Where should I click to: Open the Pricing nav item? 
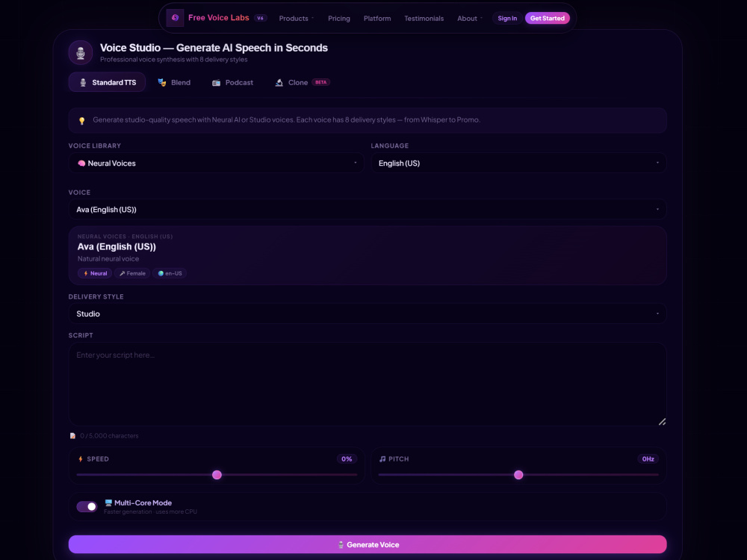point(339,18)
